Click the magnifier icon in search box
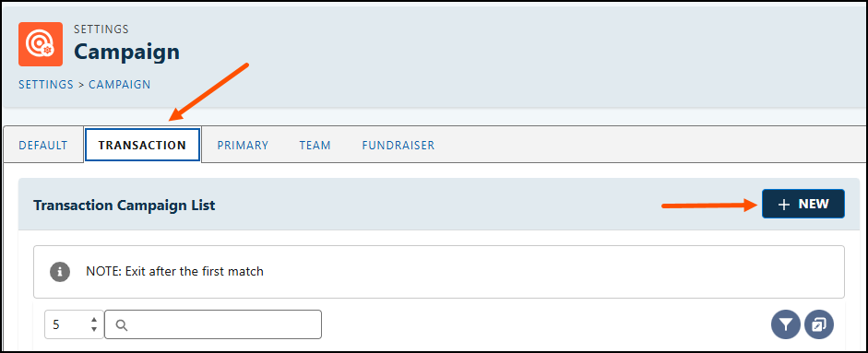This screenshot has width=868, height=353. (123, 325)
